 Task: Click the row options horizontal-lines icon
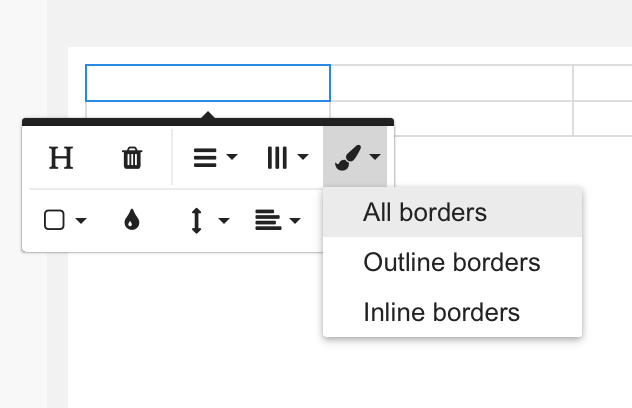[x=205, y=158]
